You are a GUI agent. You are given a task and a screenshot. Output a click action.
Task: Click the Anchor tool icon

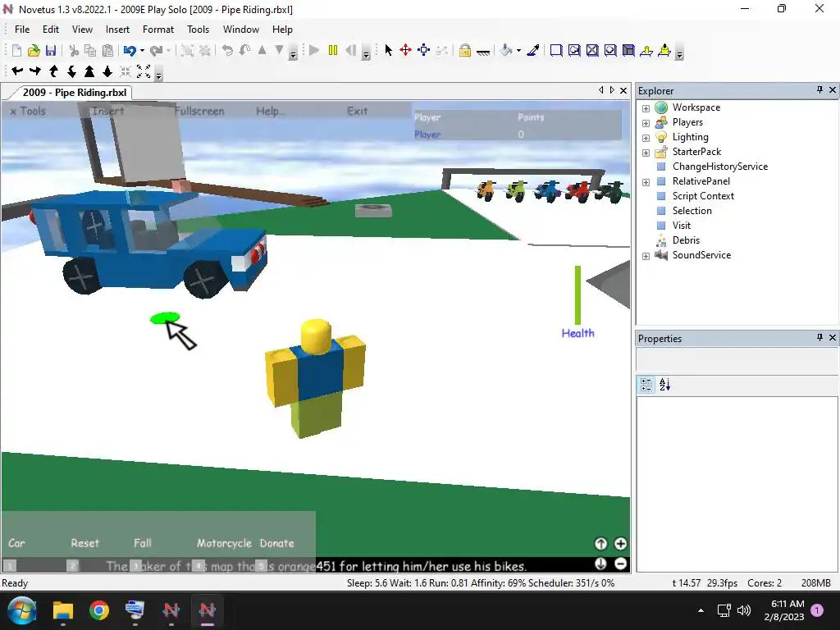click(x=482, y=52)
